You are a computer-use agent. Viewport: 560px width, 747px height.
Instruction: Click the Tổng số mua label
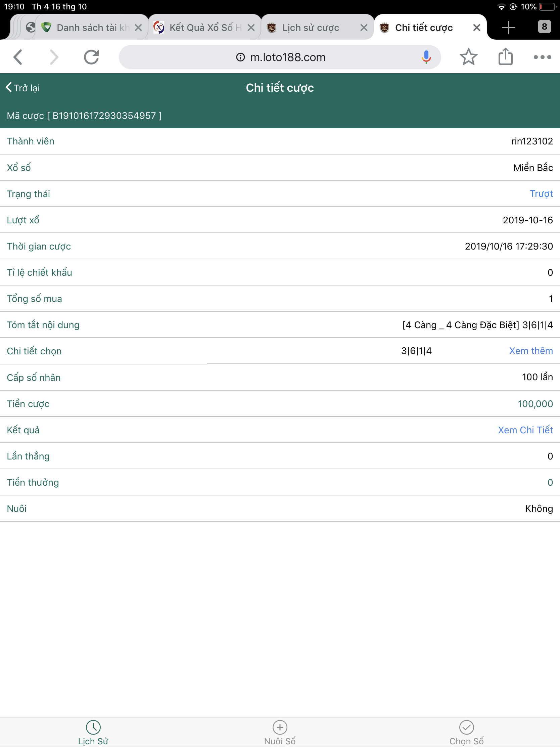pyautogui.click(x=35, y=299)
